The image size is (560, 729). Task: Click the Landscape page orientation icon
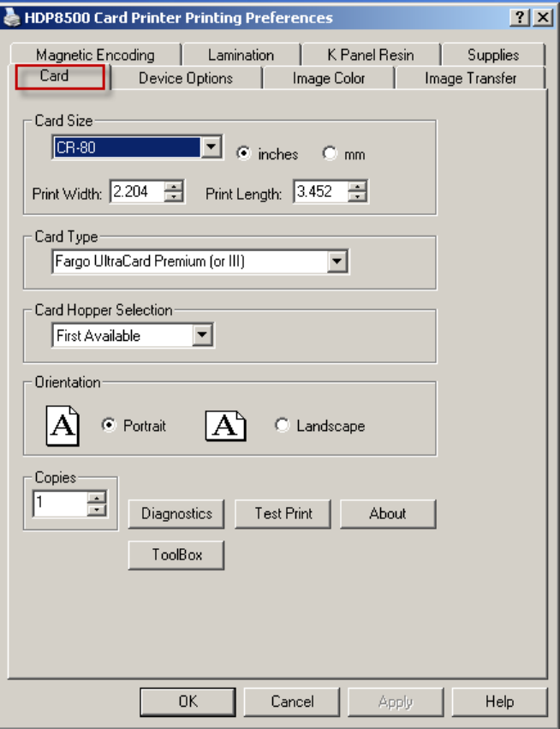[x=226, y=426]
